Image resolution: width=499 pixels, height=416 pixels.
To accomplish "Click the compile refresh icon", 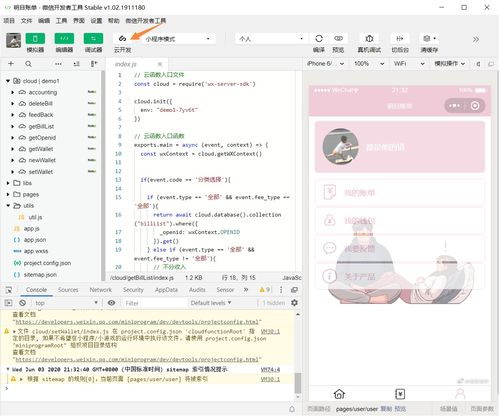I will 319,38.
